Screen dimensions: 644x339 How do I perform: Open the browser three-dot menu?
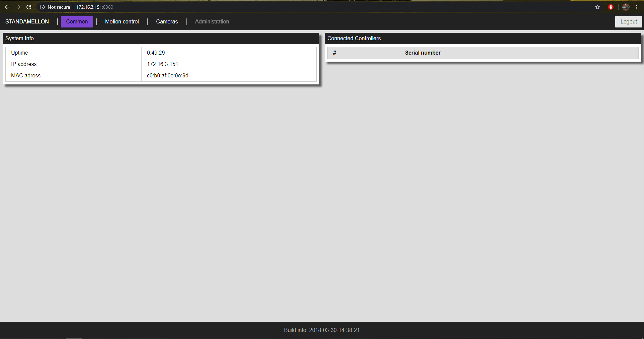click(637, 7)
